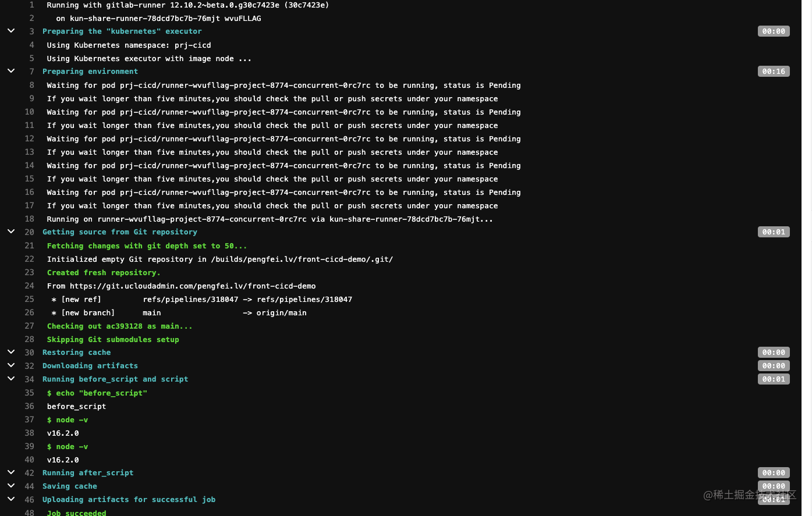Image resolution: width=812 pixels, height=516 pixels.
Task: Collapse "Running before_script and script" section
Action: pos(11,378)
